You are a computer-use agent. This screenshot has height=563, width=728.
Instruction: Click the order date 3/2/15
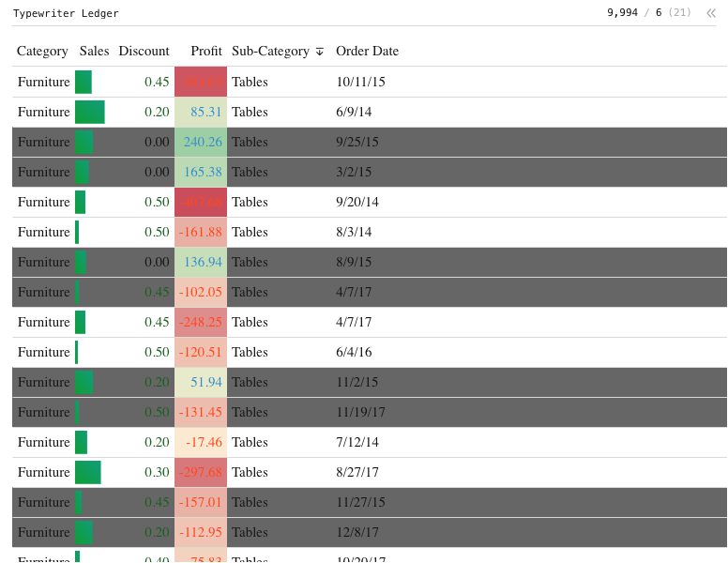[x=354, y=172]
